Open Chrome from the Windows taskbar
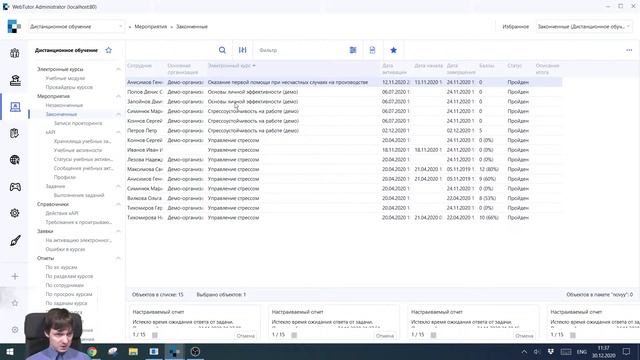 tap(92, 351)
